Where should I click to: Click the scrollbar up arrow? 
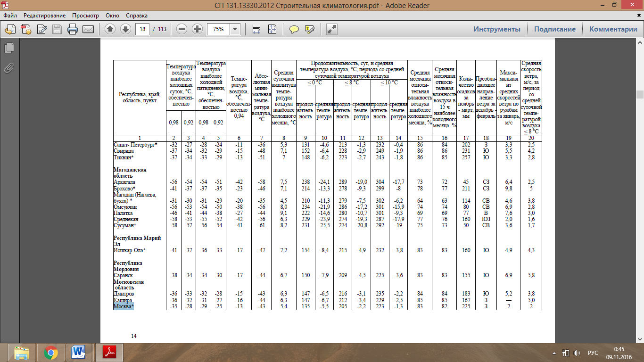[640, 43]
